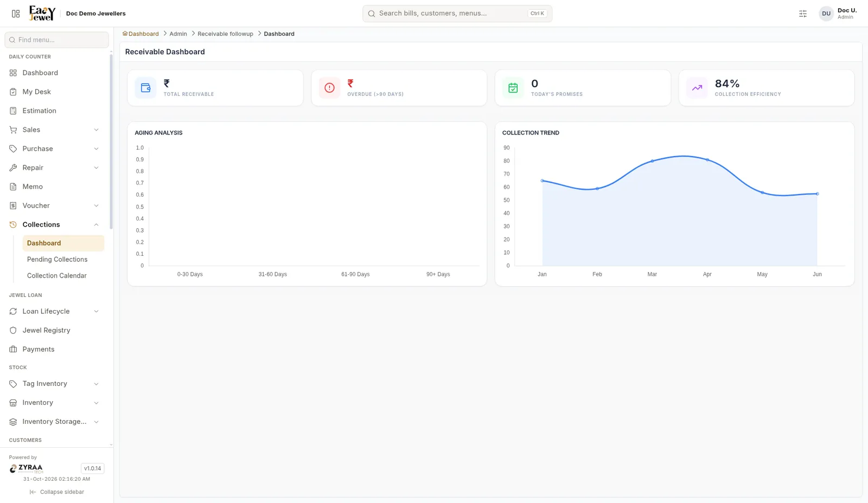Click the app grid icon beside the logo
The width and height of the screenshot is (868, 503).
[x=16, y=14]
